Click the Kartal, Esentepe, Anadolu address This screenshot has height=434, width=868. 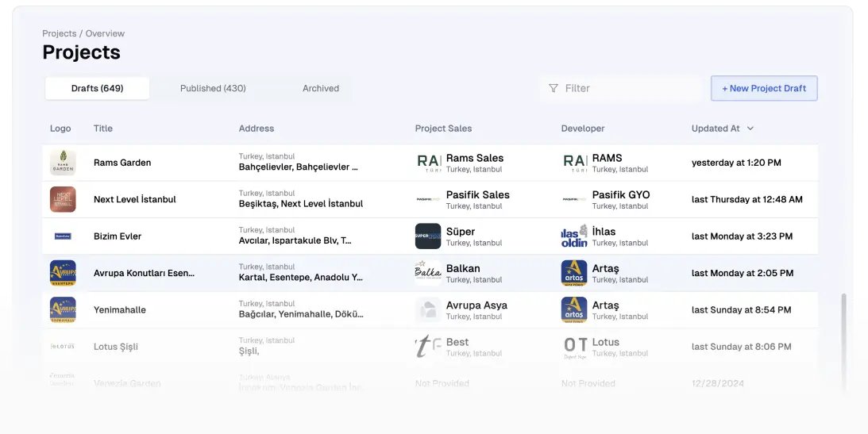[301, 278]
